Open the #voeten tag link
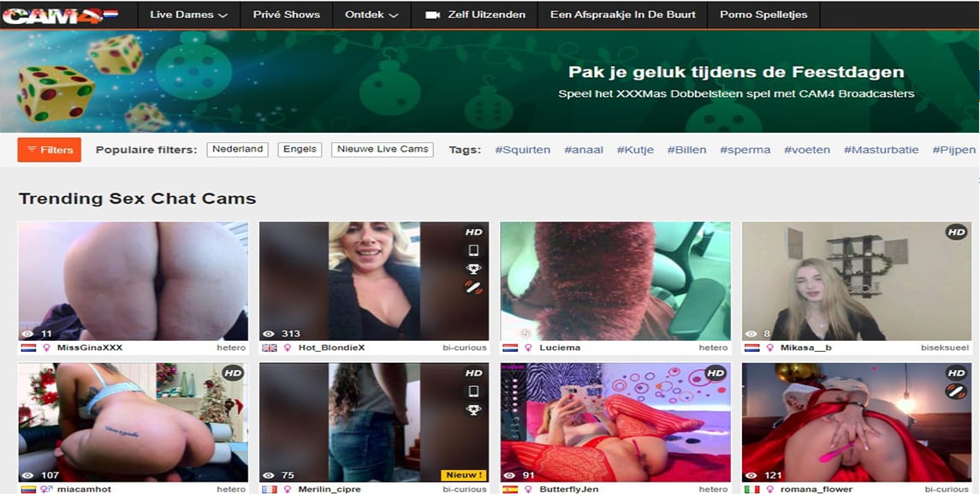The height and width of the screenshot is (494, 980). pyautogui.click(x=806, y=150)
